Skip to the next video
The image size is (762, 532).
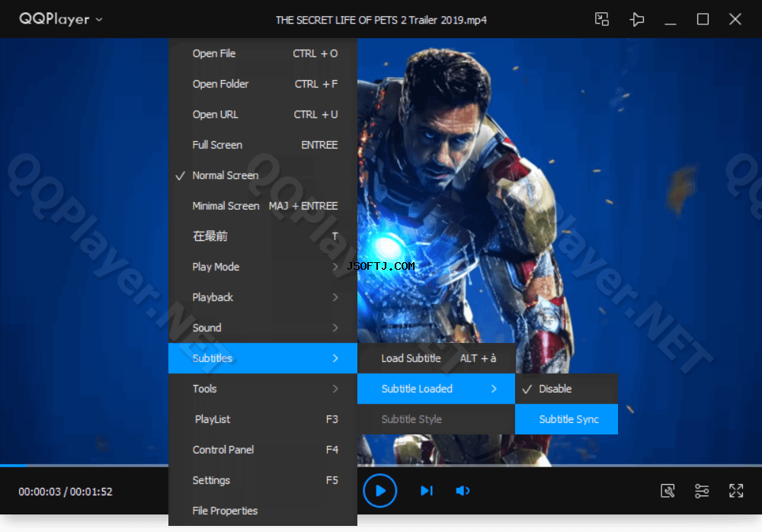click(427, 491)
